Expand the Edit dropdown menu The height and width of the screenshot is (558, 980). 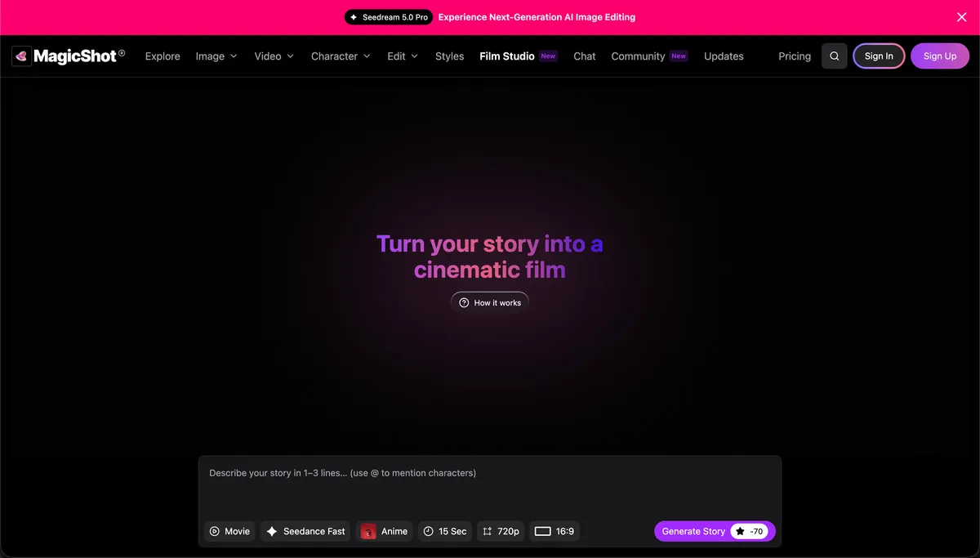coord(403,56)
